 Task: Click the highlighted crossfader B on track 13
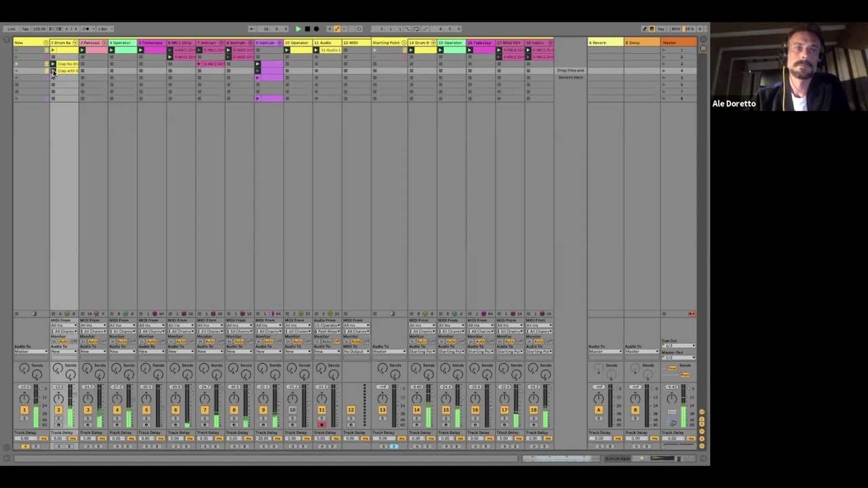click(x=394, y=446)
